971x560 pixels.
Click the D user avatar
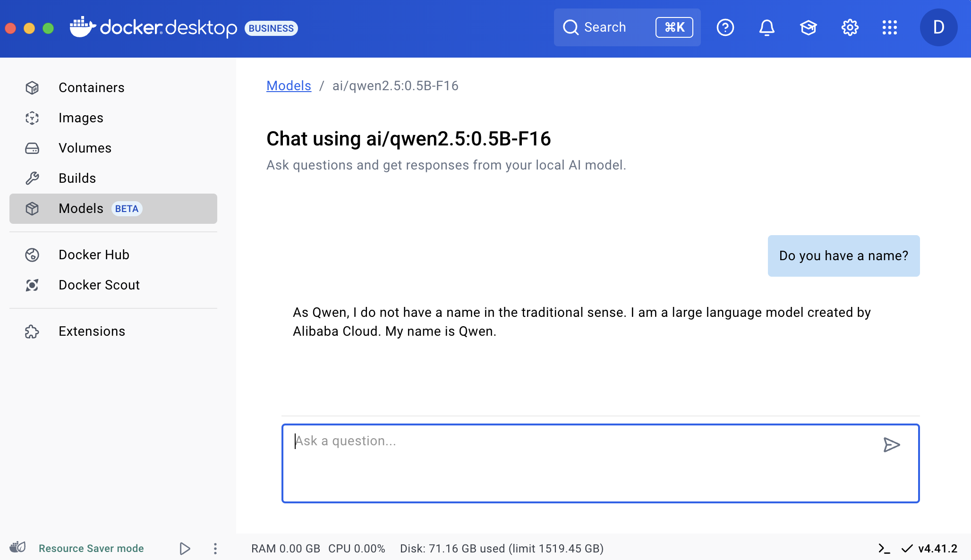point(938,27)
